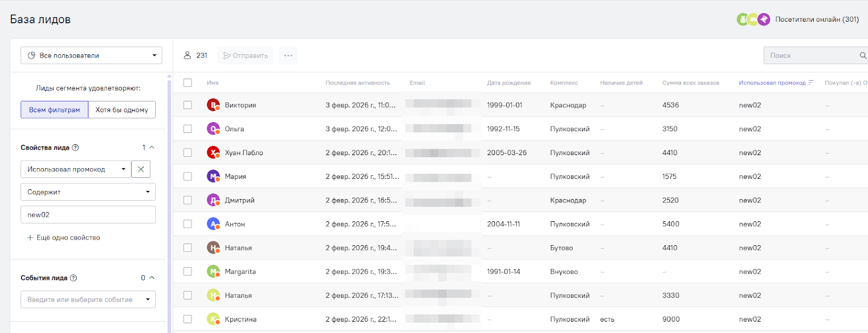The width and height of the screenshot is (868, 333).
Task: Click online visitors avatars group
Action: click(753, 20)
